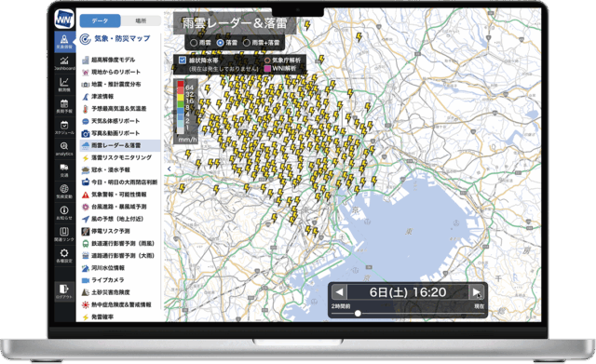596x364 pixels.
Task: Open the 気象情報 sidebar section
Action: [x=64, y=41]
